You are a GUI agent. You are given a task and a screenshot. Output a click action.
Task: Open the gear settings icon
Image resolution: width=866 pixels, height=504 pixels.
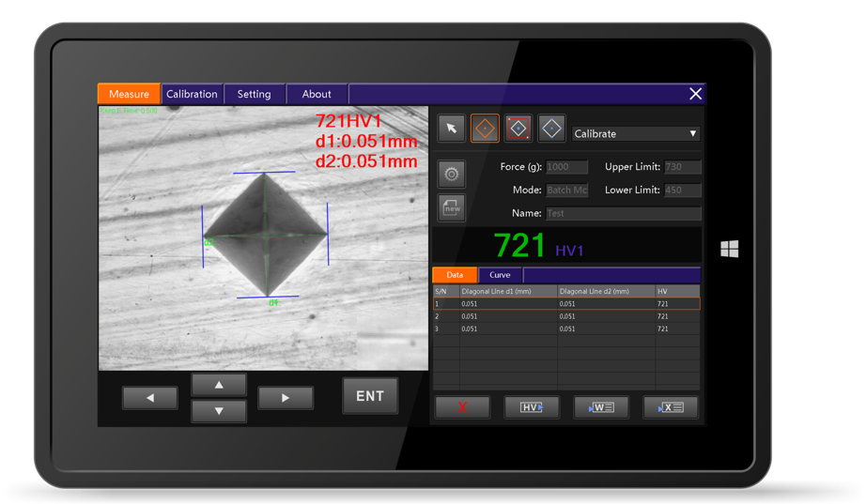click(x=452, y=174)
